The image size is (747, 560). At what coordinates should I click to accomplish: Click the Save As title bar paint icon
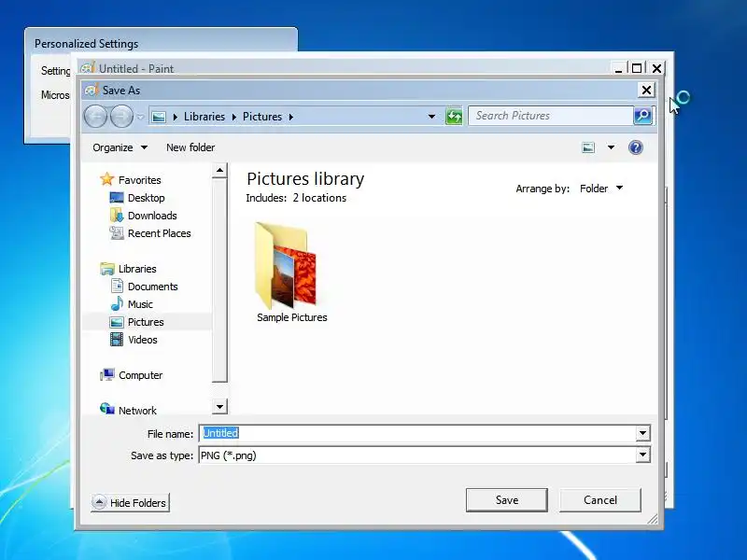coord(92,90)
